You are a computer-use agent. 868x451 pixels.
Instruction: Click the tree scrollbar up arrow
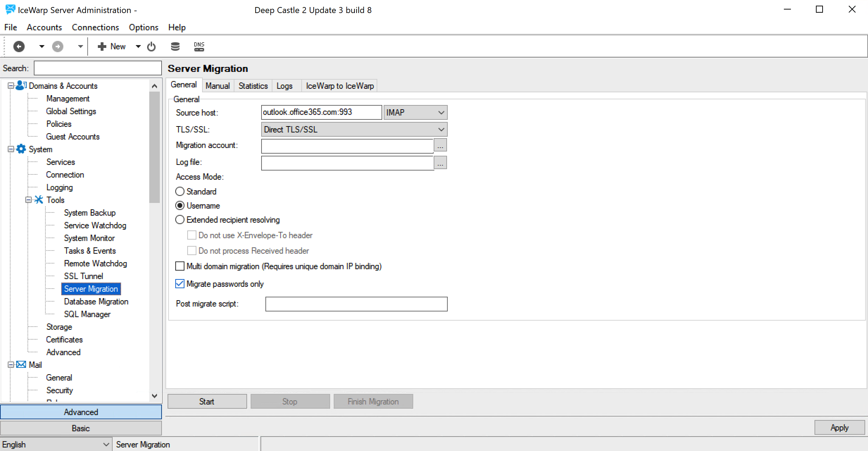tap(155, 86)
